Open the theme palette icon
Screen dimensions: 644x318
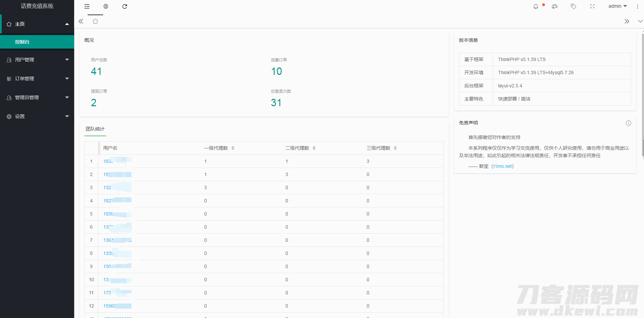click(x=555, y=6)
